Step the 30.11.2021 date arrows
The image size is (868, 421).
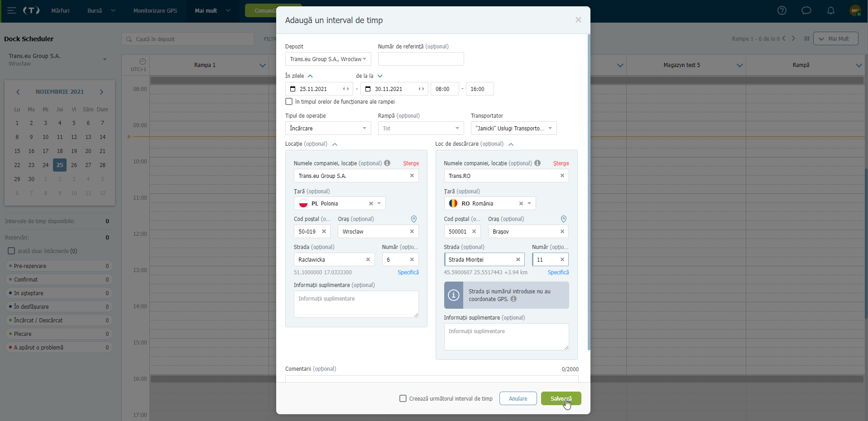[x=421, y=89]
